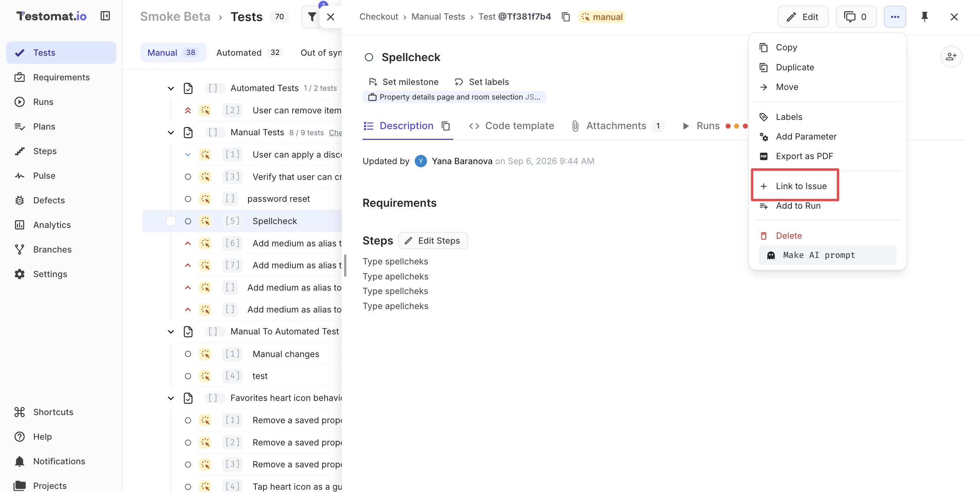
Task: Click priority chevron on User can apply row
Action: click(188, 155)
